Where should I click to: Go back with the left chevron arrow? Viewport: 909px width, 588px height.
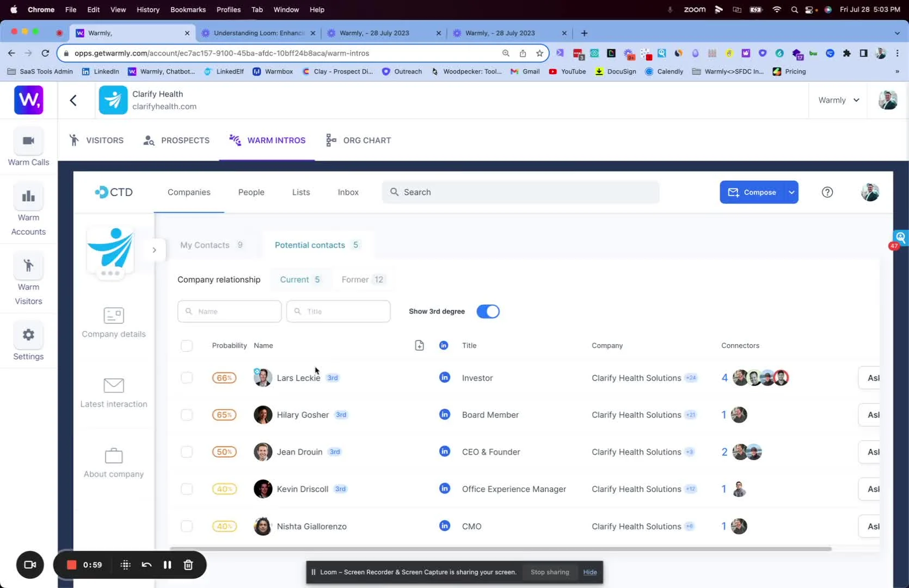pyautogui.click(x=73, y=100)
